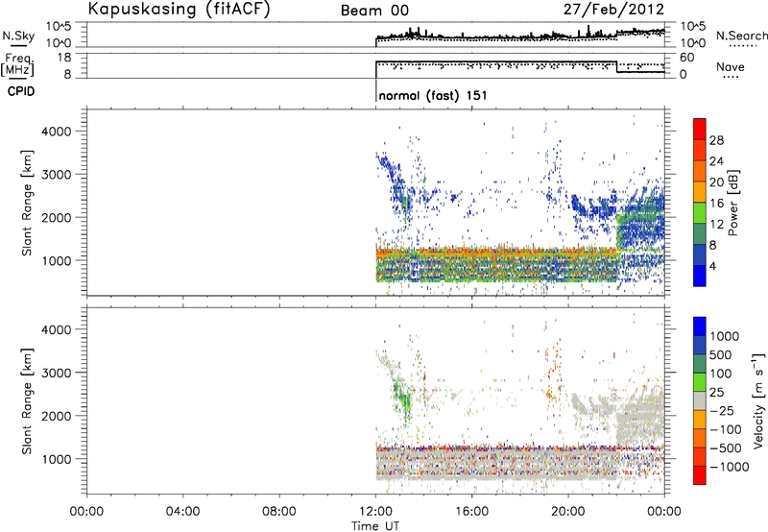Screen dimensions: 768x532
Task: Click 'Slant Range [km]' label of power panel
Action: click(x=27, y=203)
